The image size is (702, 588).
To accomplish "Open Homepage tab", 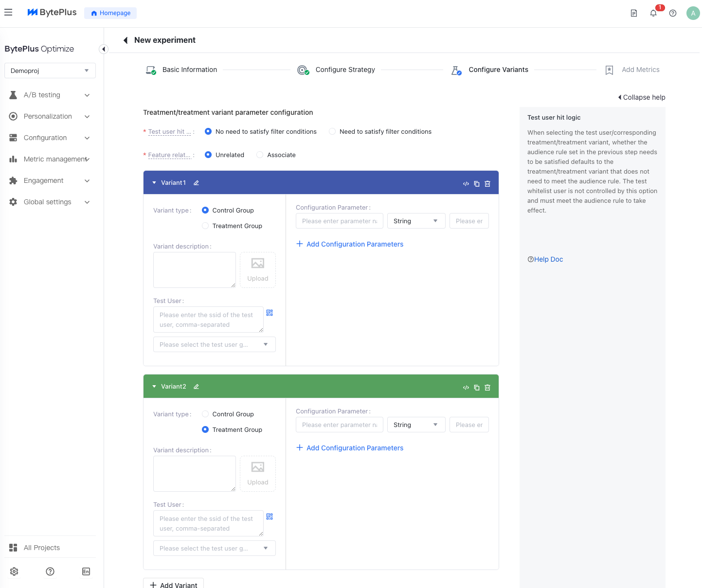I will (x=110, y=13).
